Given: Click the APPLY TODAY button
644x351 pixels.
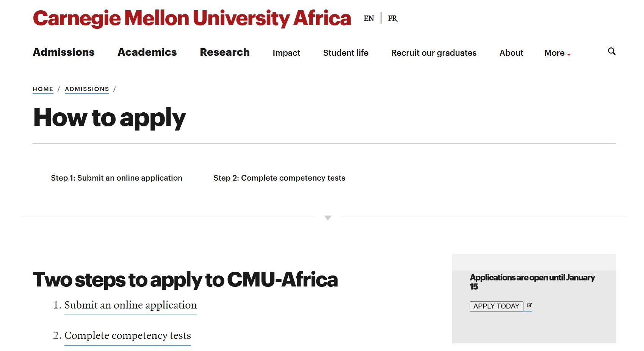Looking at the screenshot, I should tap(496, 306).
